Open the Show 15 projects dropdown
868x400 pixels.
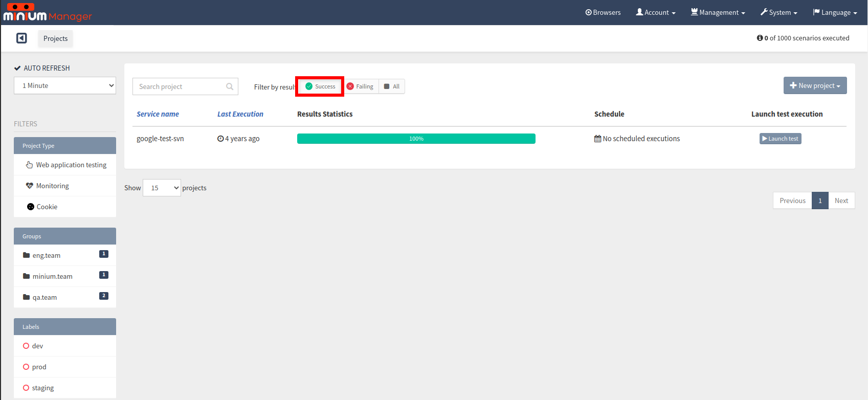162,188
